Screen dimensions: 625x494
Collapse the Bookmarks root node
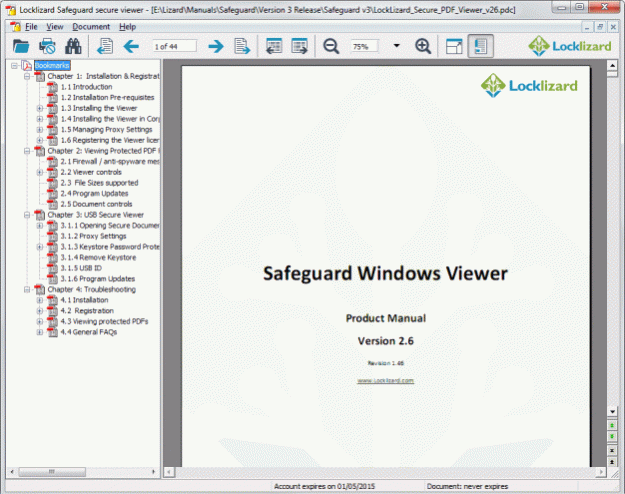(x=14, y=65)
